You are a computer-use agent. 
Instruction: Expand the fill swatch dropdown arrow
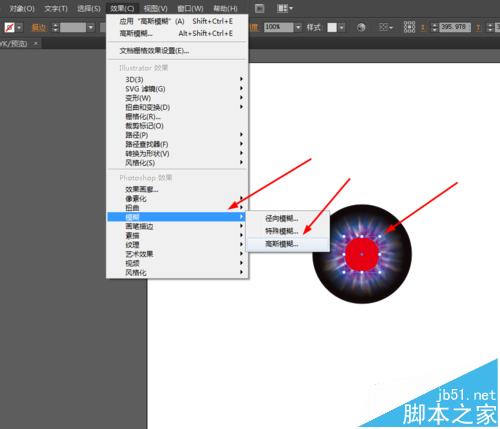(19, 27)
